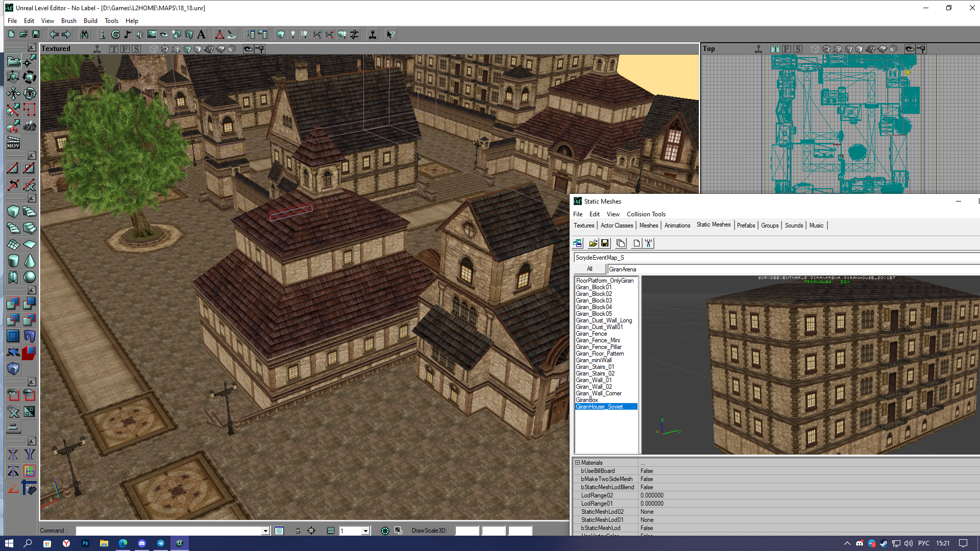
Task: Toggle grid snapping icon in bottom bar
Action: pos(331,531)
